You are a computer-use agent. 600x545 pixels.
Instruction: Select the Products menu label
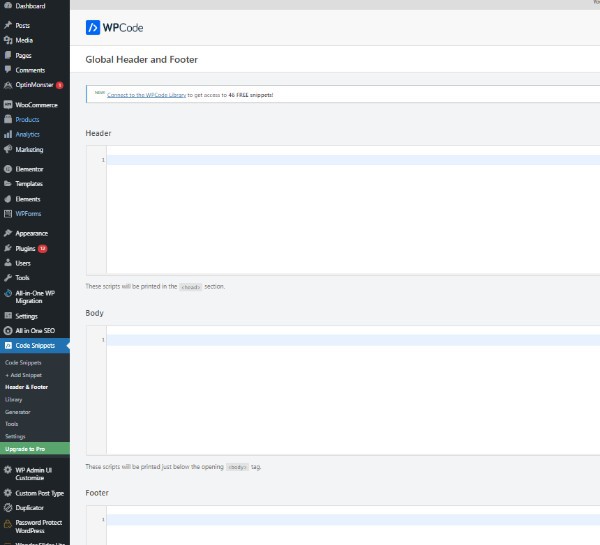27,119
